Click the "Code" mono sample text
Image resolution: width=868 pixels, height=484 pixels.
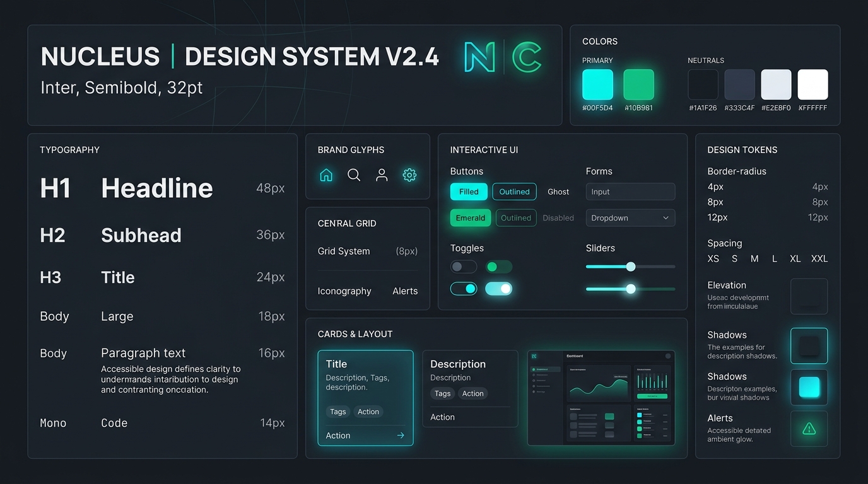click(x=114, y=423)
